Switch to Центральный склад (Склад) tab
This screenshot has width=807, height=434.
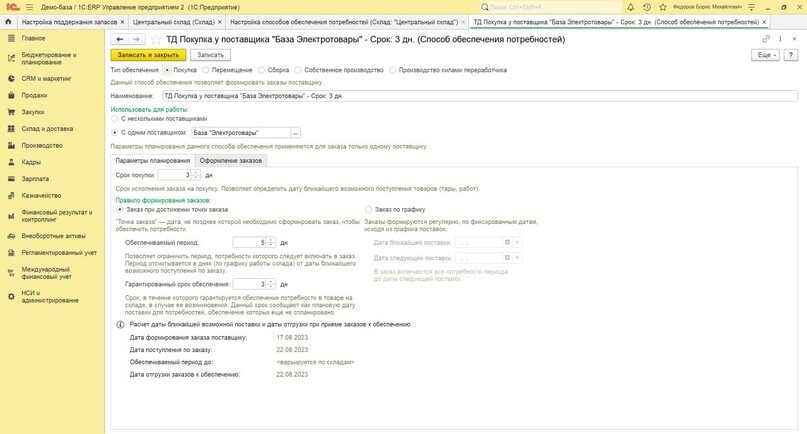[173, 22]
